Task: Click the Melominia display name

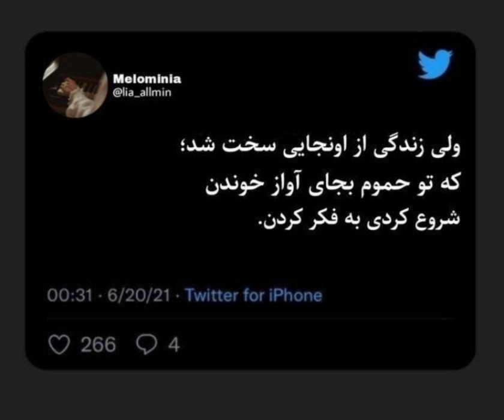Action: (x=147, y=79)
